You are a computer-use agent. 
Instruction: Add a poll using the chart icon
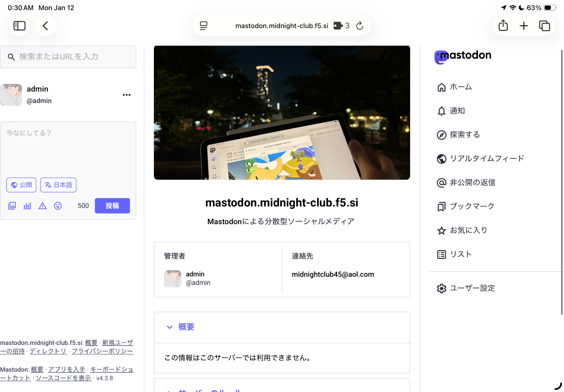[27, 206]
